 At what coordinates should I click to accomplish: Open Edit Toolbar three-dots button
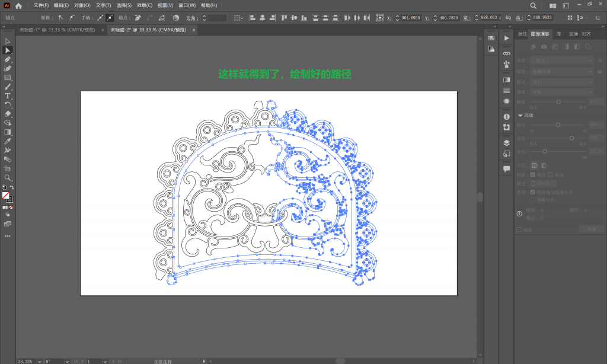7,236
